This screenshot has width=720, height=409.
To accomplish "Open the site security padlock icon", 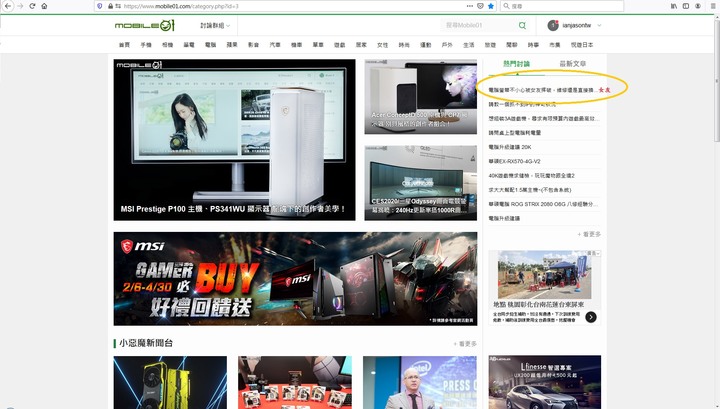I will pos(110,6).
